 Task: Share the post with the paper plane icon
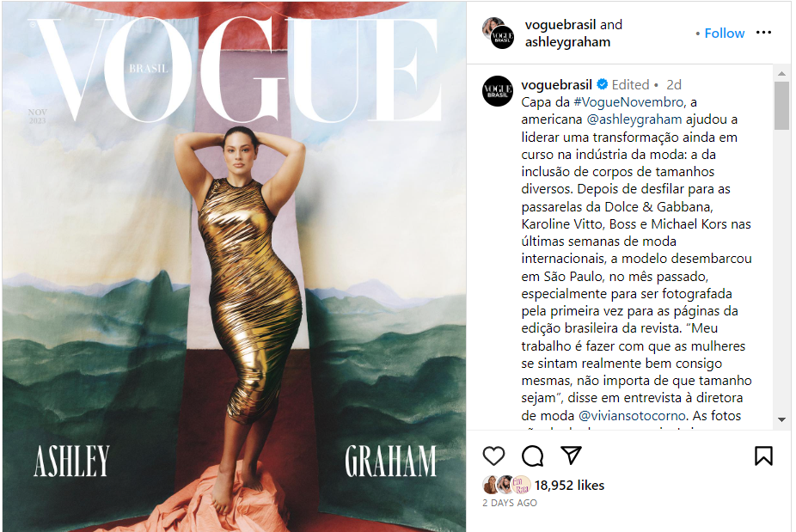pos(571,456)
